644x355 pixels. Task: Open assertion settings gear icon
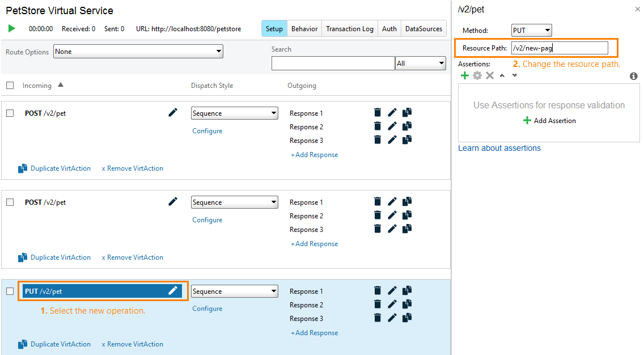tap(477, 75)
